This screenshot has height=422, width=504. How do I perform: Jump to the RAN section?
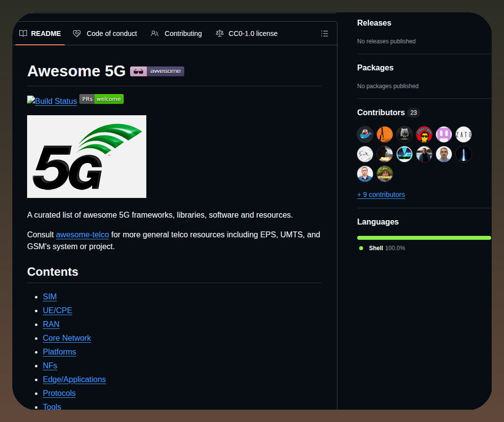click(51, 324)
